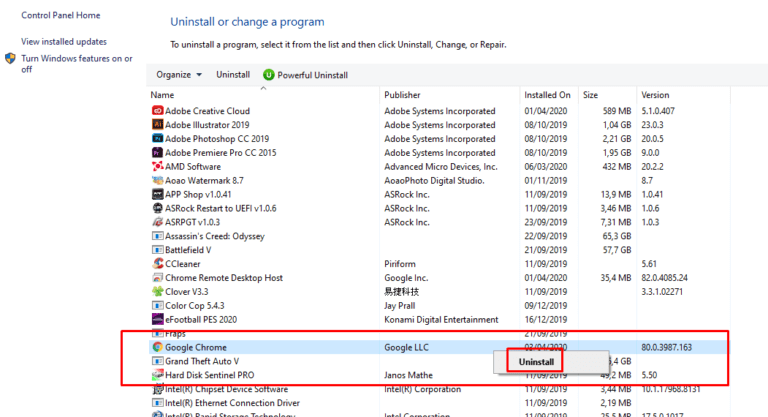
Task: Select the Hard Disk Sentinel PRO name text
Action: 210,375
